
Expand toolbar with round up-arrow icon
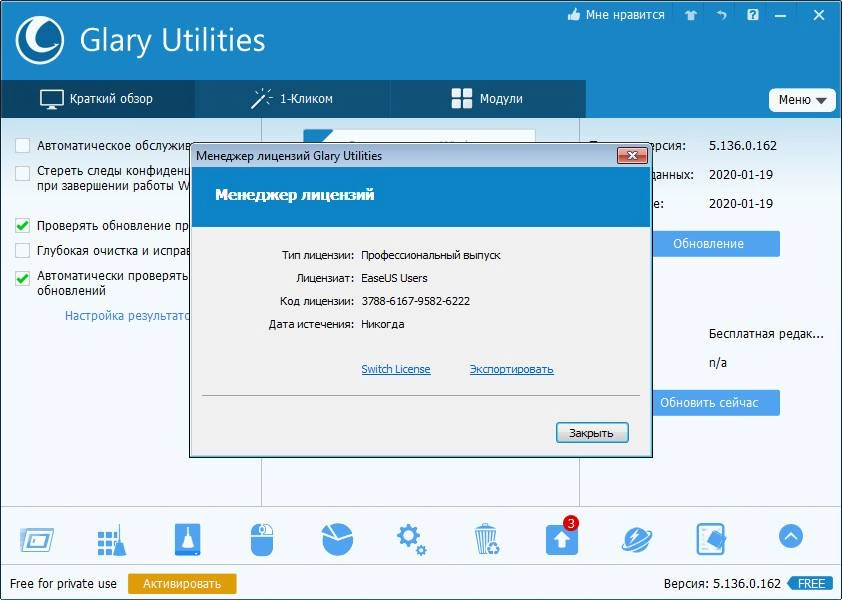click(790, 536)
